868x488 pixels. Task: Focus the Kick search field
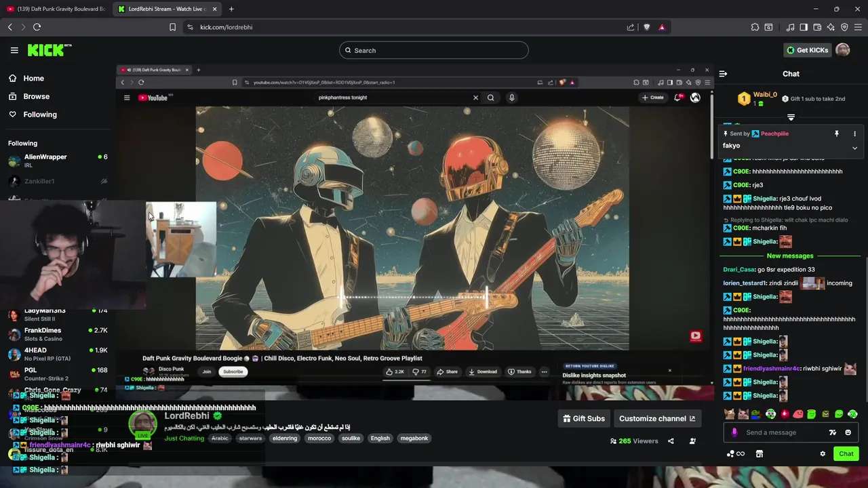[434, 50]
